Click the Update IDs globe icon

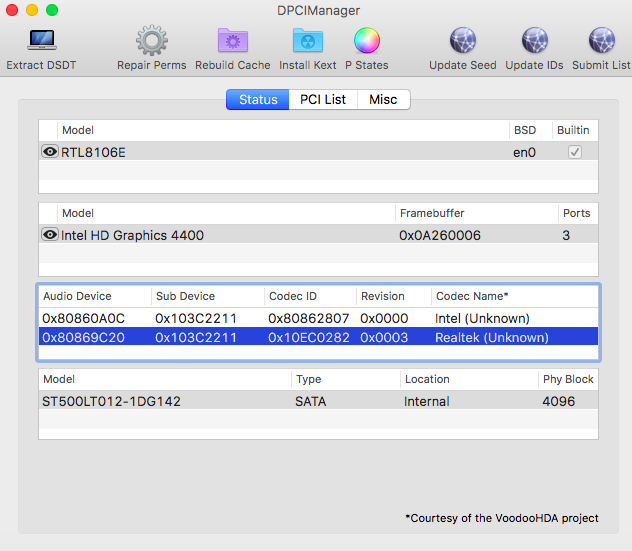click(534, 41)
